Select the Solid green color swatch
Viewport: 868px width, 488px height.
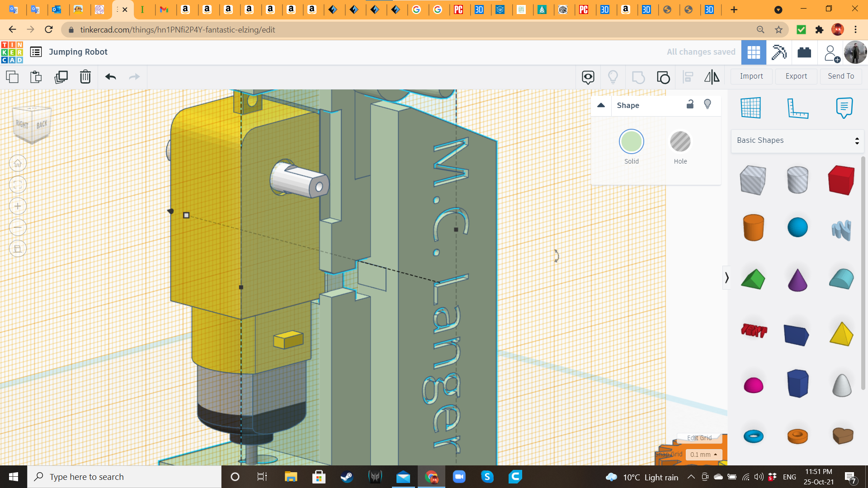[631, 141]
